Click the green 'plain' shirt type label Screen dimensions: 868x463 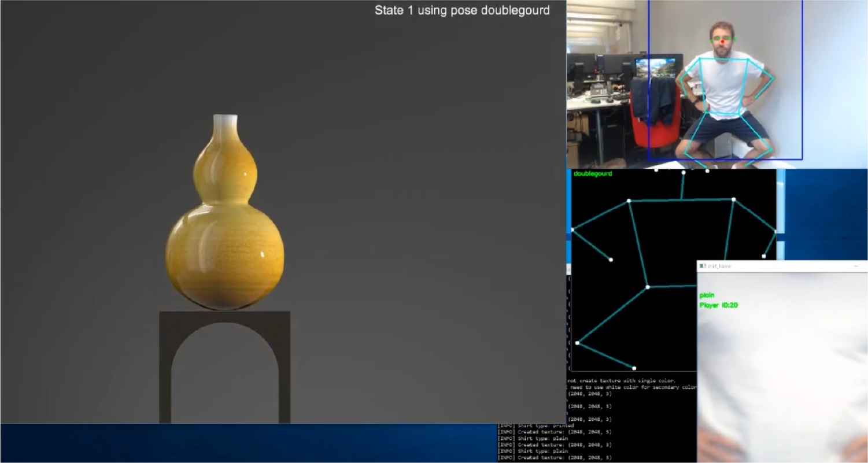[707, 295]
